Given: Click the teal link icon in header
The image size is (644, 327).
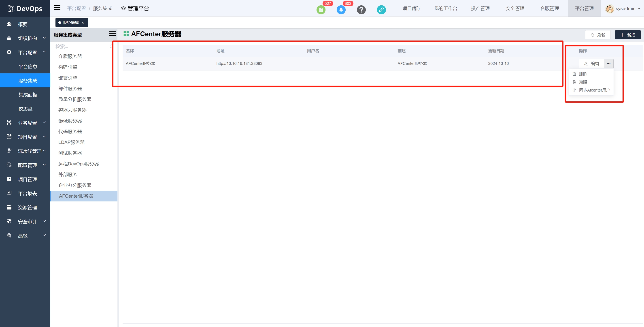Looking at the screenshot, I should coord(381,10).
